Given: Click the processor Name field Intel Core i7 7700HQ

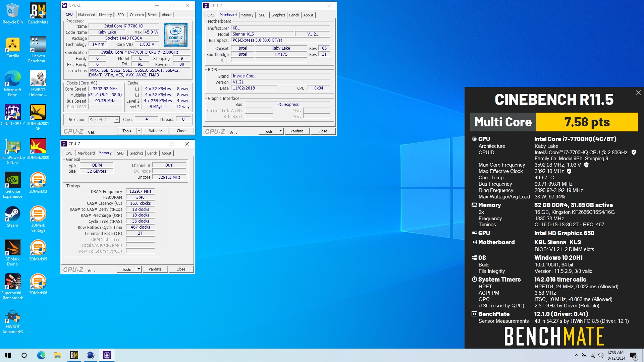Looking at the screenshot, I should 123,26.
